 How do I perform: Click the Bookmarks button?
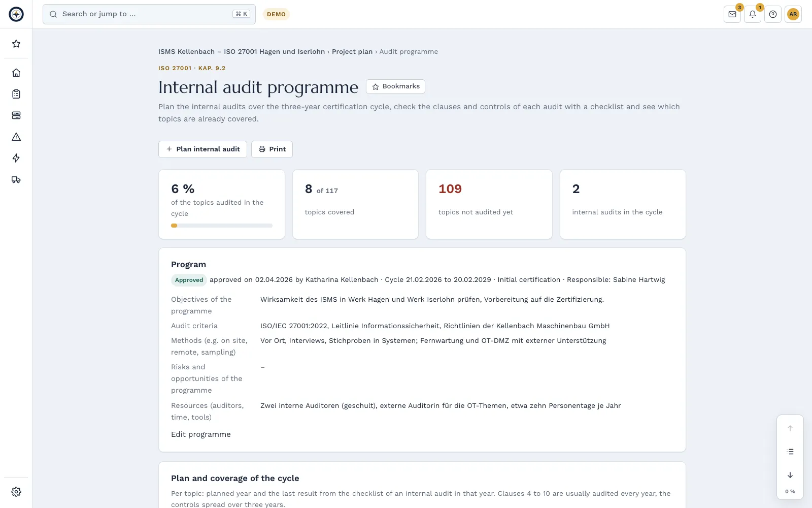pyautogui.click(x=395, y=86)
